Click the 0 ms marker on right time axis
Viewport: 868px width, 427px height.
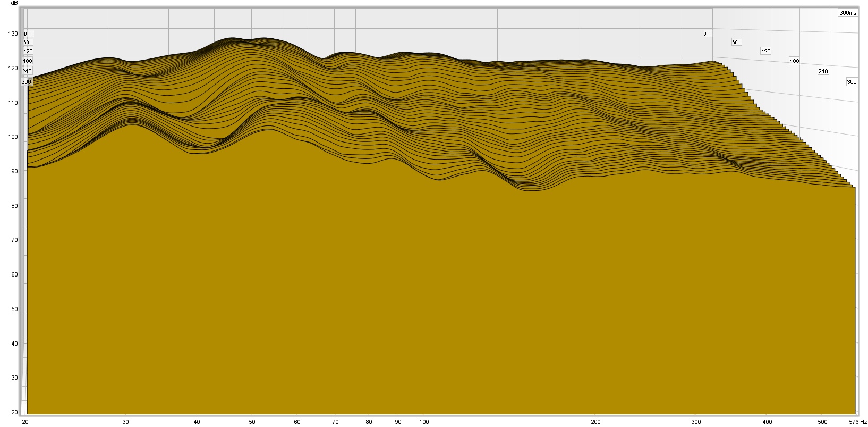[705, 34]
